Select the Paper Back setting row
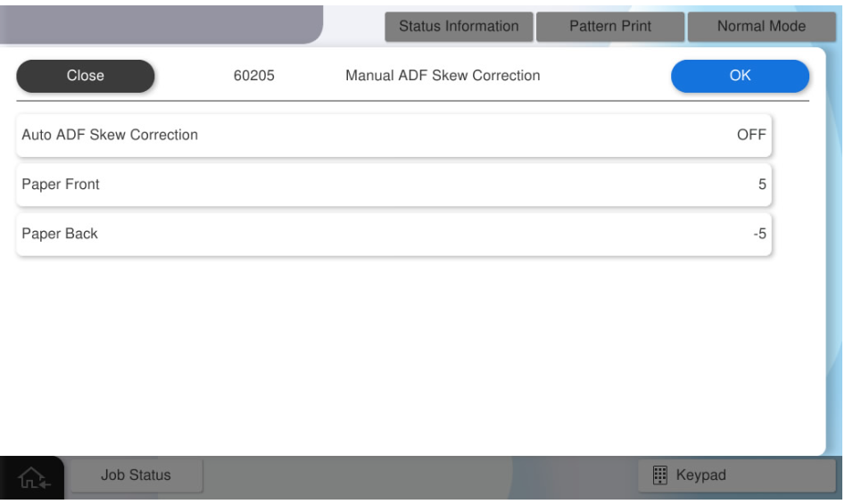 [x=393, y=234]
